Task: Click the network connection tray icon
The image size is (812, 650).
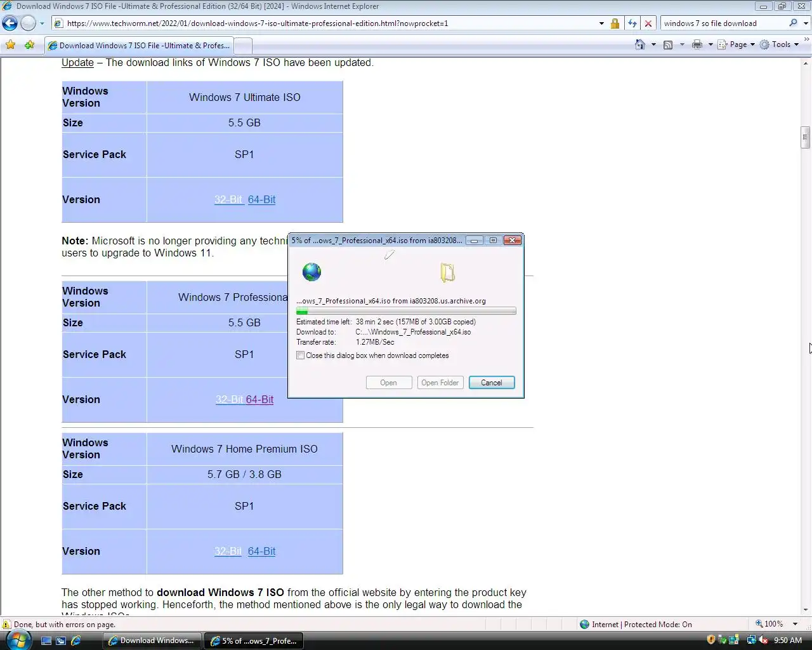Action: click(751, 640)
